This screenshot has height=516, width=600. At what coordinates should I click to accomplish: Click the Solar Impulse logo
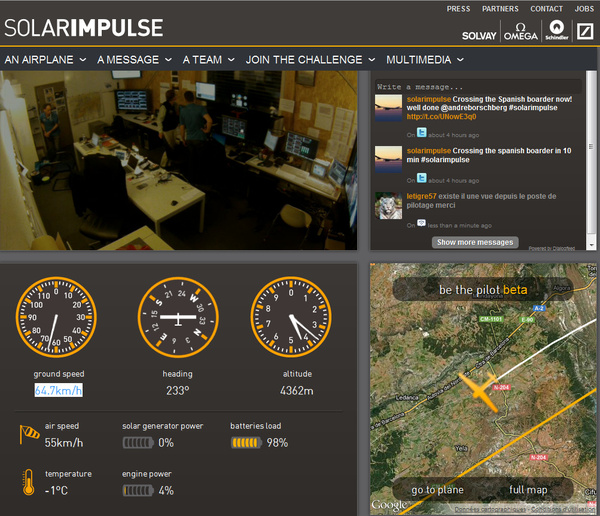[84, 28]
